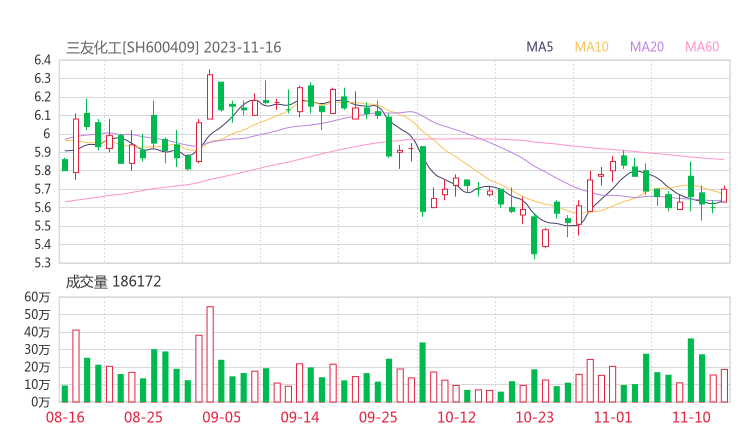Click the 5.6 price axis label
Viewport: 740px width, 440px height.
click(42, 207)
